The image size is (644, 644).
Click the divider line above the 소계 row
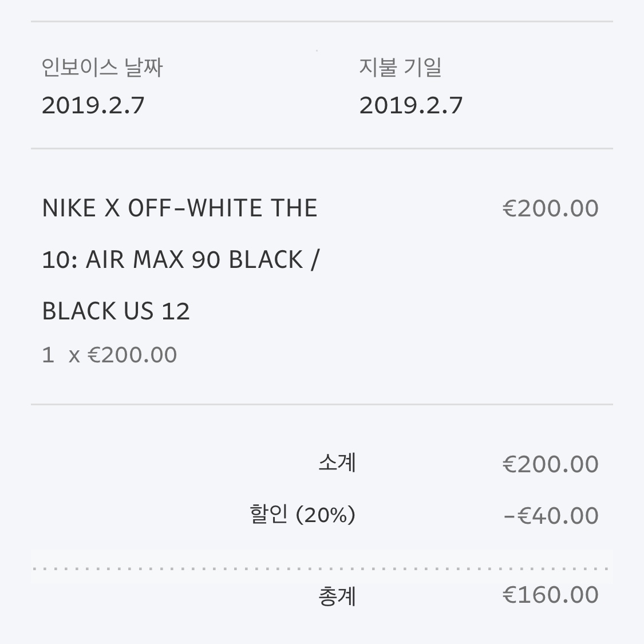click(322, 405)
